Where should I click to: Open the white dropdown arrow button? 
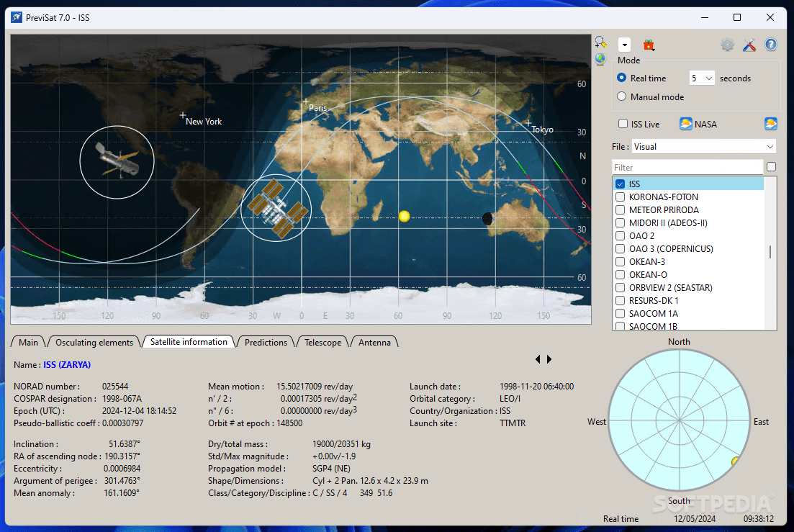(624, 45)
